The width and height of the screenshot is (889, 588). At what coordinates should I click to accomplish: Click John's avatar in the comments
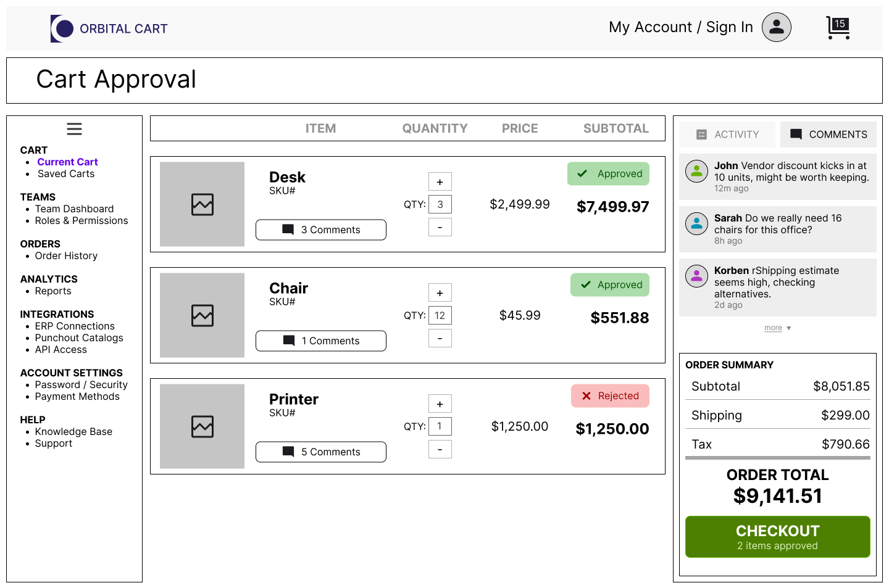696,172
